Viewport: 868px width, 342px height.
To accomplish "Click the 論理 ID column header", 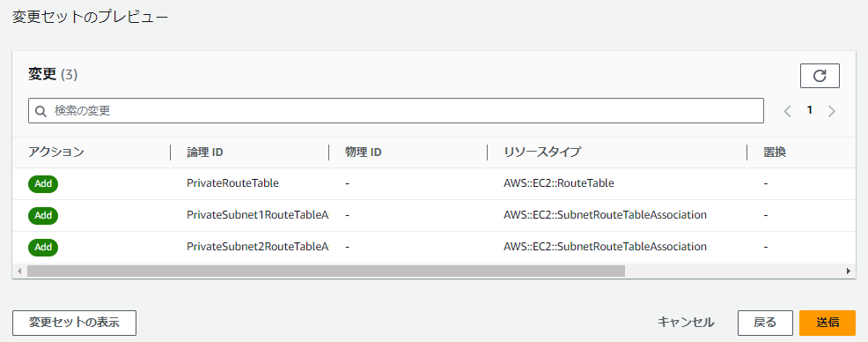I will point(205,152).
